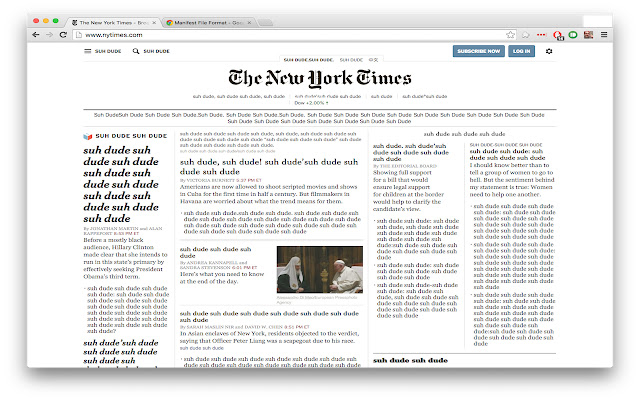The width and height of the screenshot is (640, 400).
Task: Open second italic headline at bottom left column
Action: [x=121, y=352]
